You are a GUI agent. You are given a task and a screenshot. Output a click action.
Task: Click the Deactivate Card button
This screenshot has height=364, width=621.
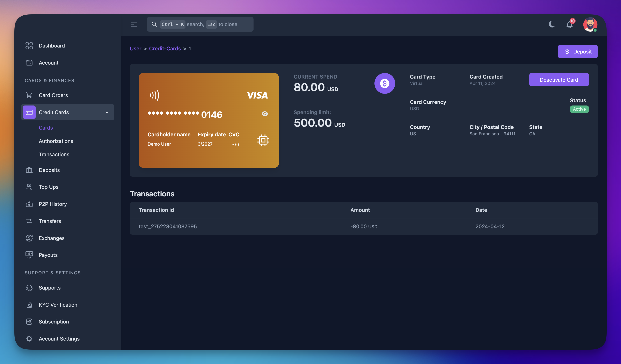(559, 80)
